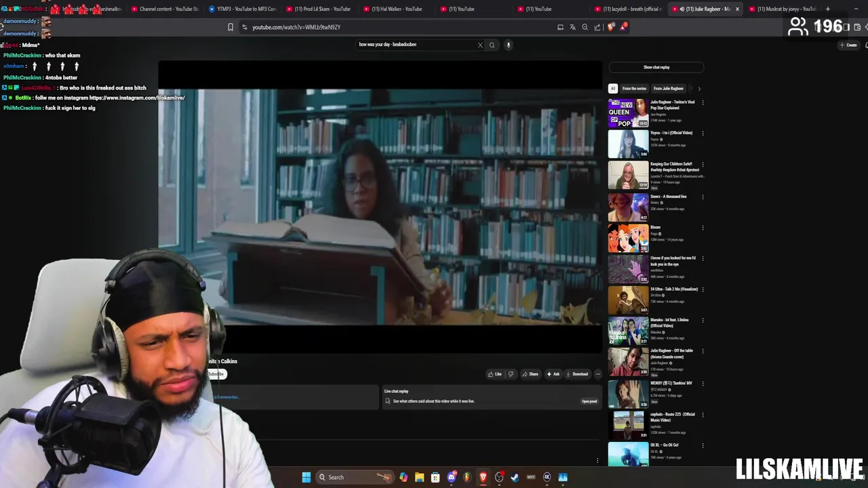Open Discord from the taskbar
Viewport: 868px width, 488px height.
(x=452, y=477)
